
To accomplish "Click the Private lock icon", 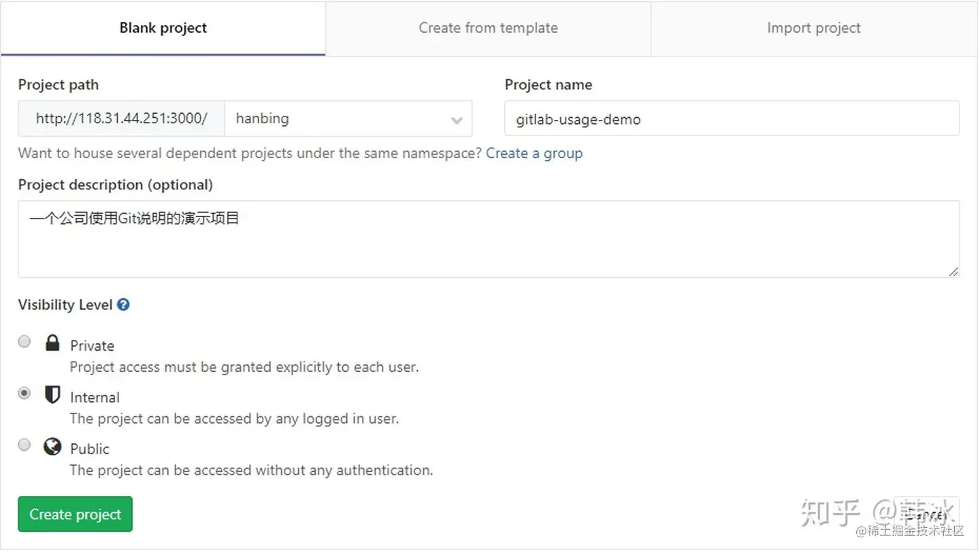I will tap(52, 343).
